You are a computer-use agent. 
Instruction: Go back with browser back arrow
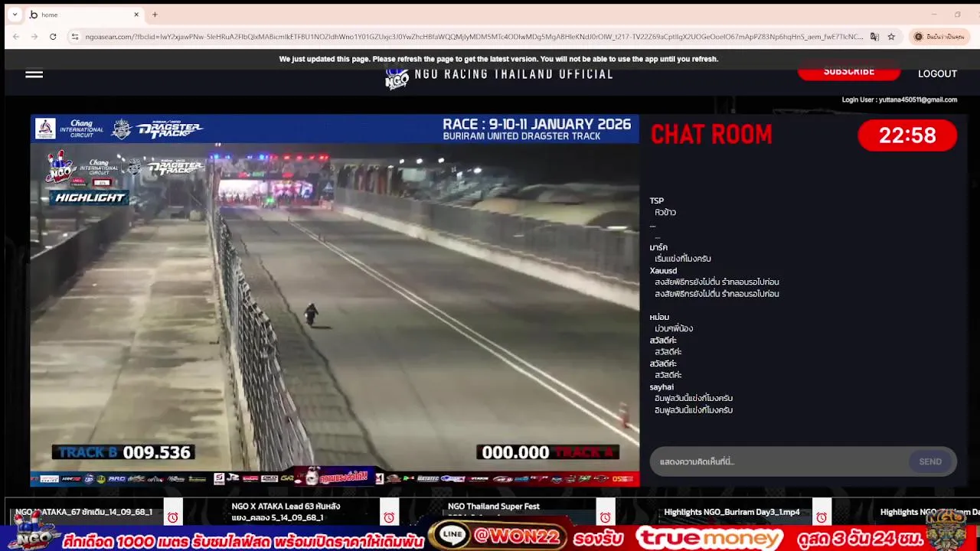point(16,37)
